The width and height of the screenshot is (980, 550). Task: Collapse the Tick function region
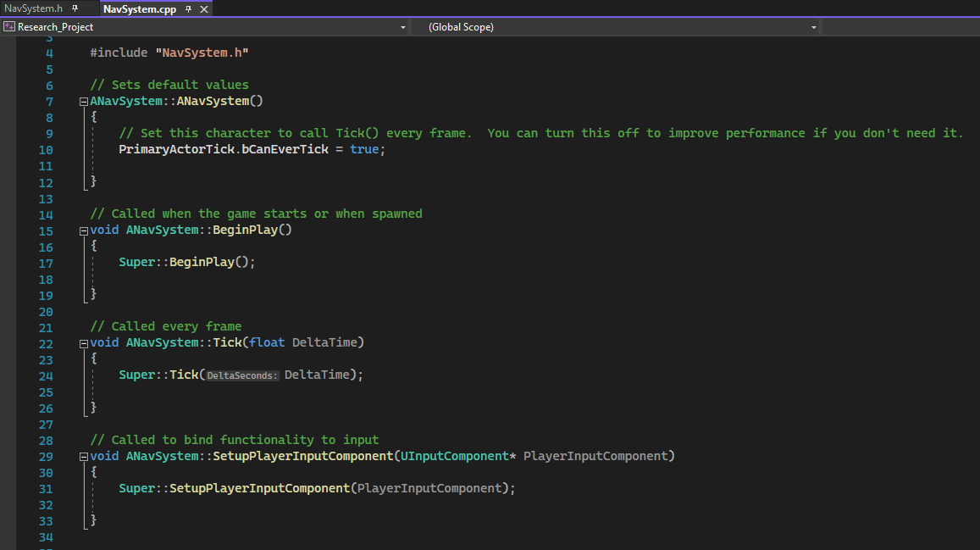(82, 342)
